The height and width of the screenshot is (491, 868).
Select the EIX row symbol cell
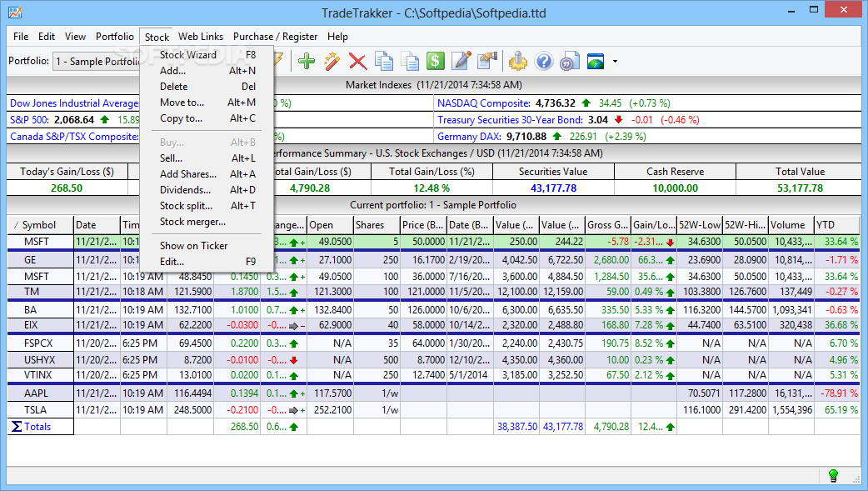(x=41, y=325)
